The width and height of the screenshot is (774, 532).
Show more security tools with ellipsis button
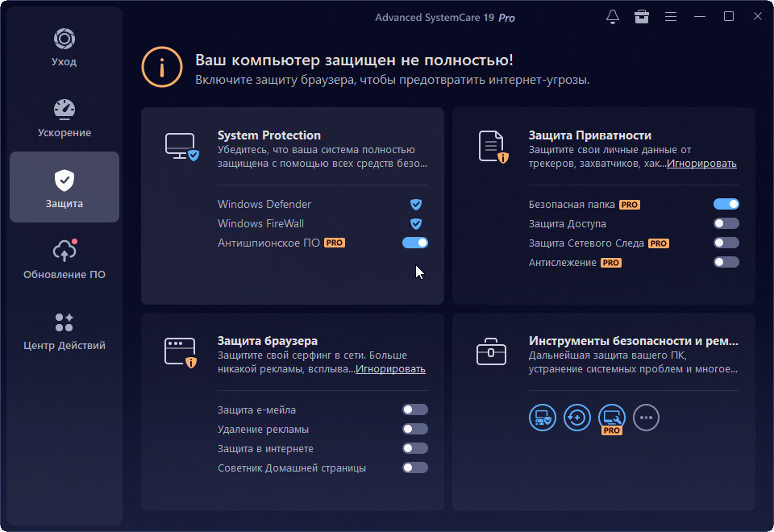click(x=647, y=418)
